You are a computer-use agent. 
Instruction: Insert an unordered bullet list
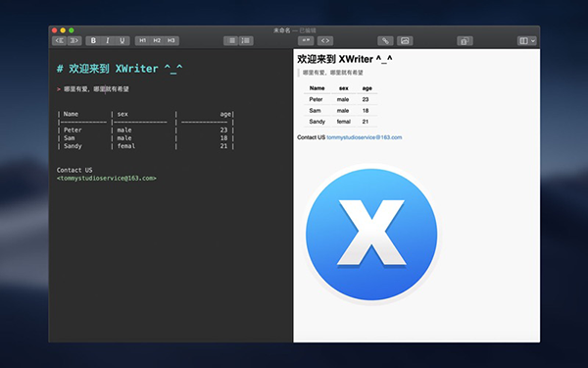click(231, 40)
